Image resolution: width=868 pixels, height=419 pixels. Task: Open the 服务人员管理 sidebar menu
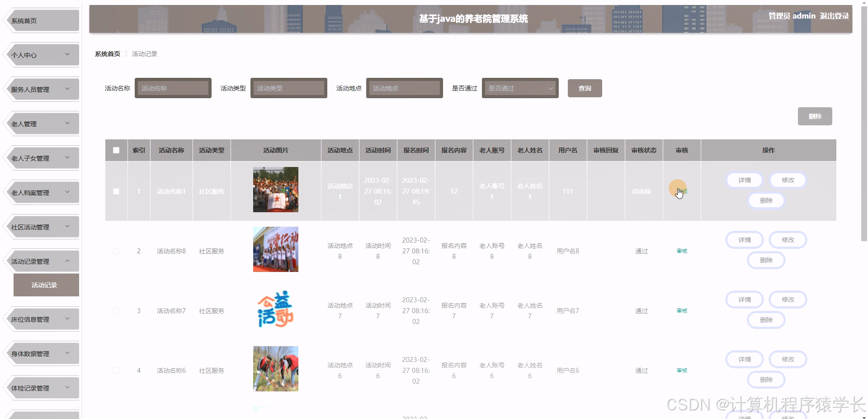(x=41, y=89)
